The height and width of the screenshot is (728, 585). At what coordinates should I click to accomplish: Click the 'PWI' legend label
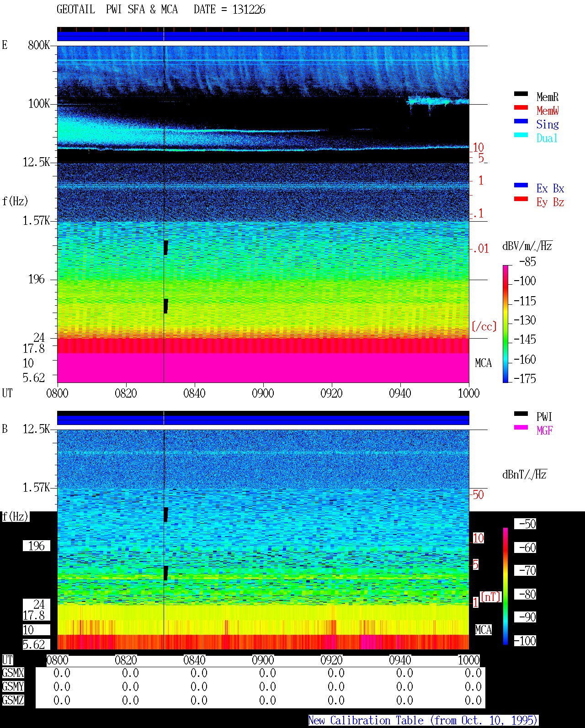[x=544, y=417]
